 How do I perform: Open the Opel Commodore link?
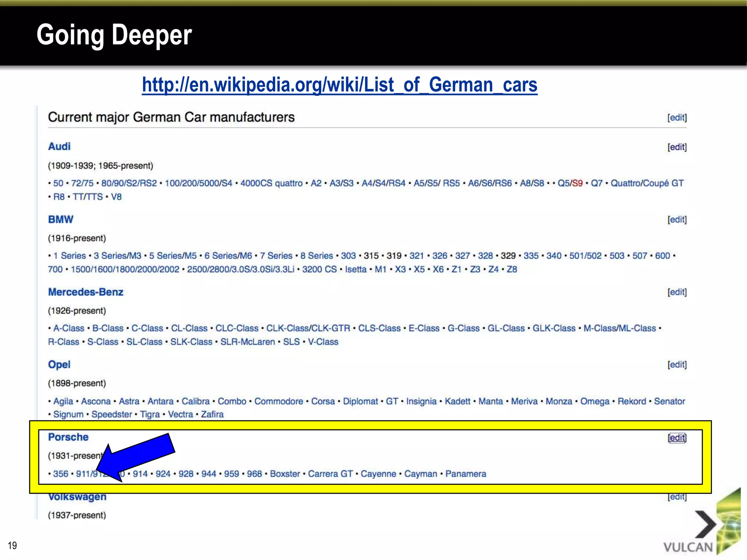click(x=279, y=401)
